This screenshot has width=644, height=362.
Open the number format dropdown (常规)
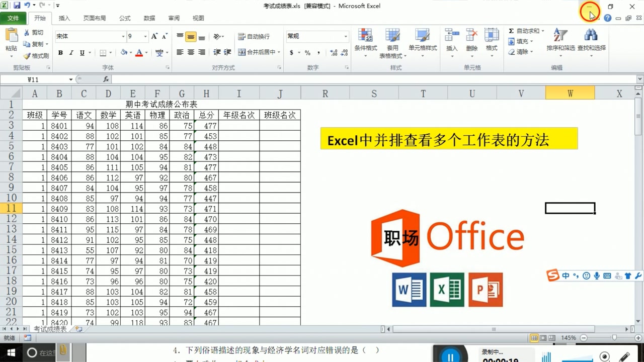pos(346,36)
